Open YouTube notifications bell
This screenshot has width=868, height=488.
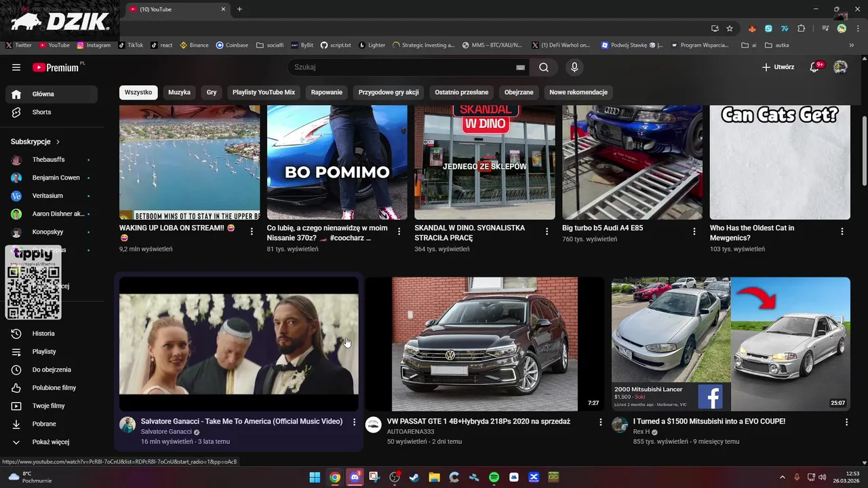coord(815,67)
